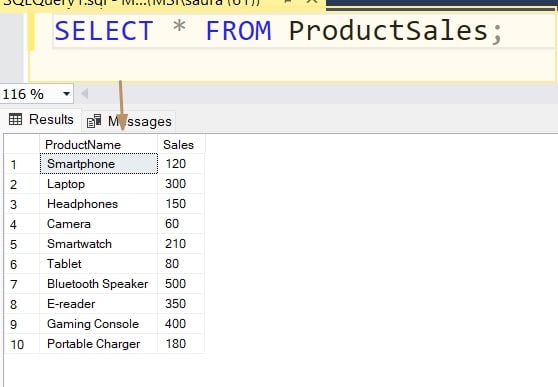Click the Sales value 120
558x387 pixels.
(181, 164)
